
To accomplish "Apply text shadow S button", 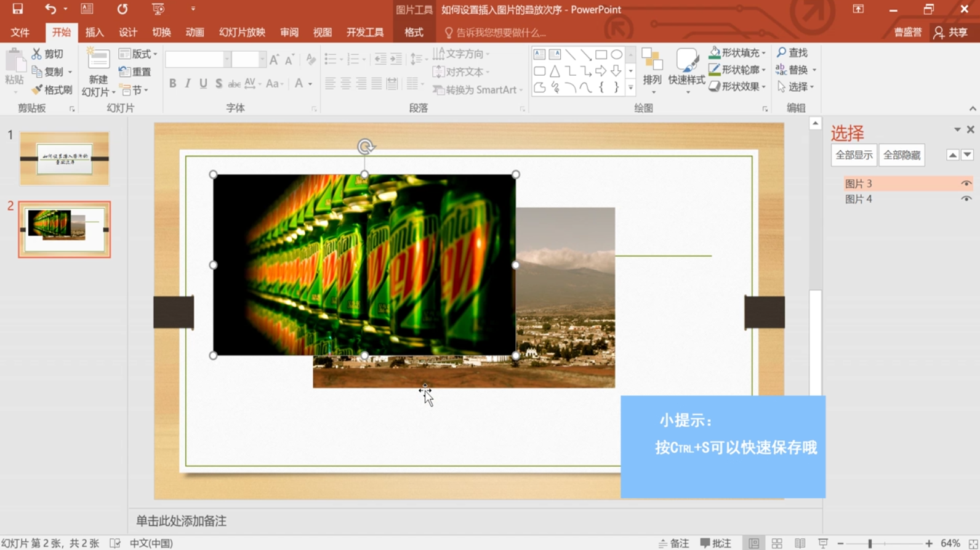I will tap(219, 83).
